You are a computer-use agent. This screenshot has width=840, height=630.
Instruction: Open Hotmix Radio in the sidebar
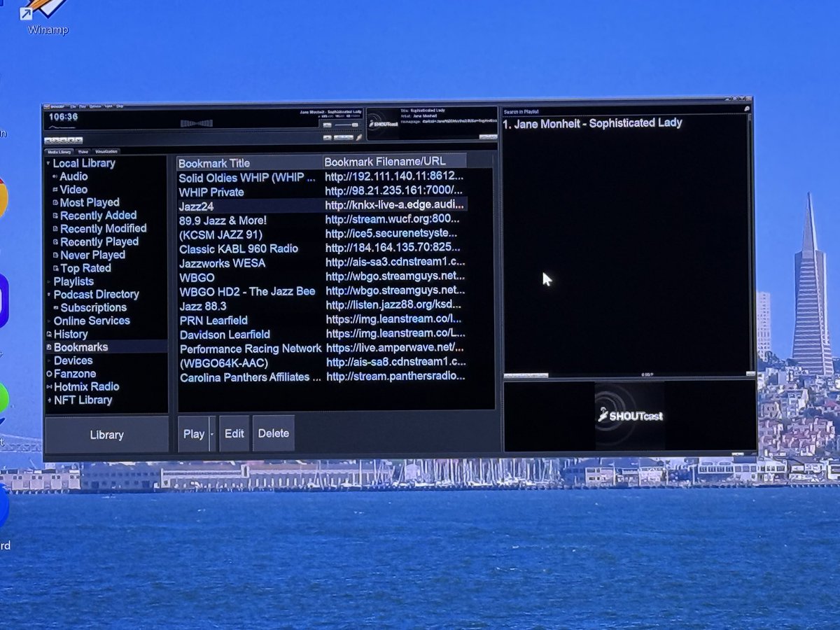coord(86,386)
